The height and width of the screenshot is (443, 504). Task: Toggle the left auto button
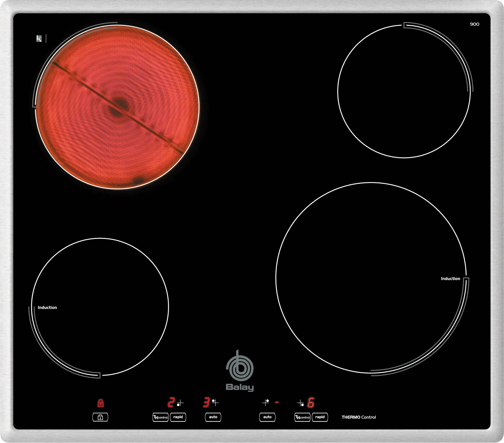213,417
